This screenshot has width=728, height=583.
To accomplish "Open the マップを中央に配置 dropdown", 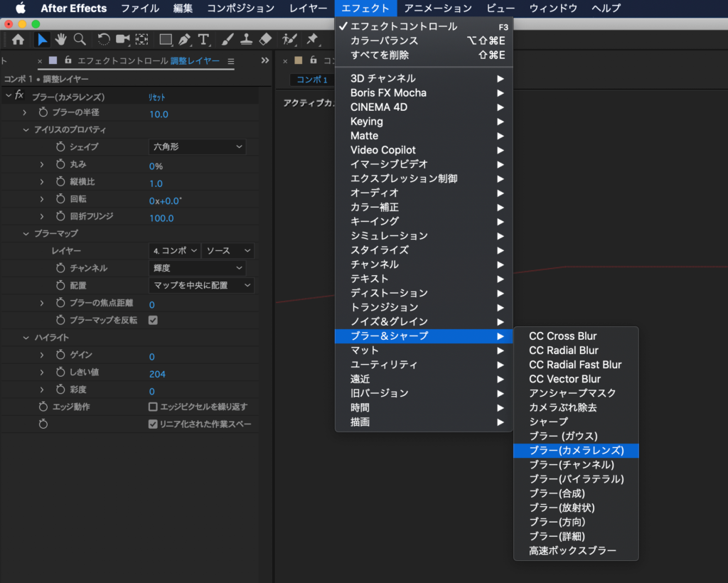I will coord(201,286).
